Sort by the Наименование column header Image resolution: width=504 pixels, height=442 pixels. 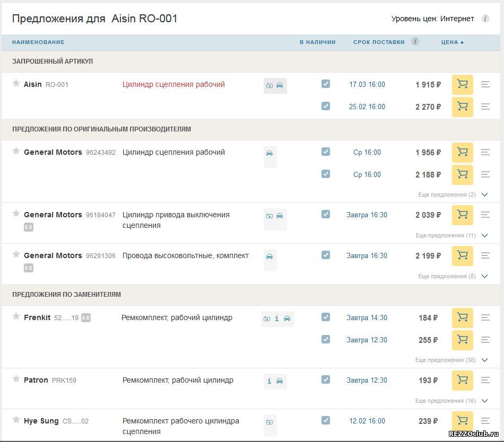point(38,42)
